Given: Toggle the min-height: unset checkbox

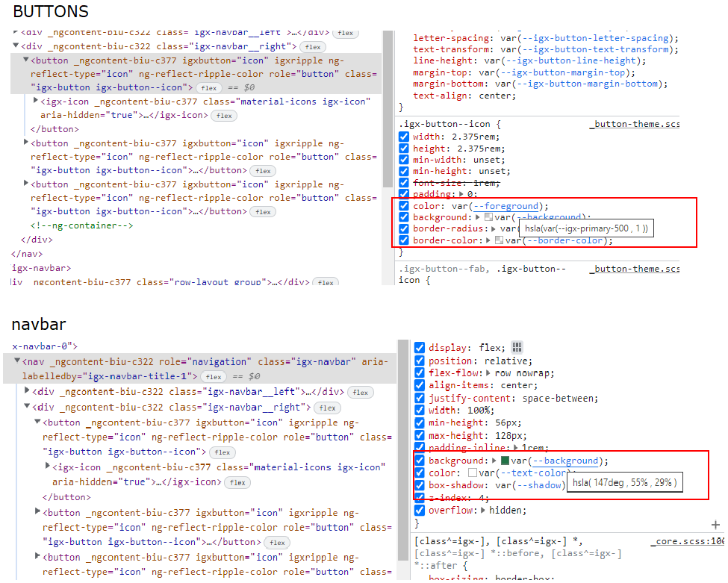Looking at the screenshot, I should point(403,171).
